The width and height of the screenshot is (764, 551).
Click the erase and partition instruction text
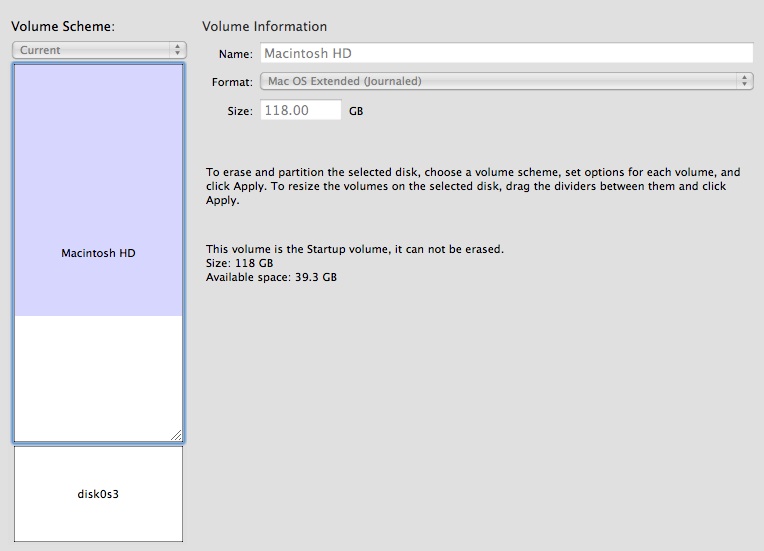coord(473,186)
